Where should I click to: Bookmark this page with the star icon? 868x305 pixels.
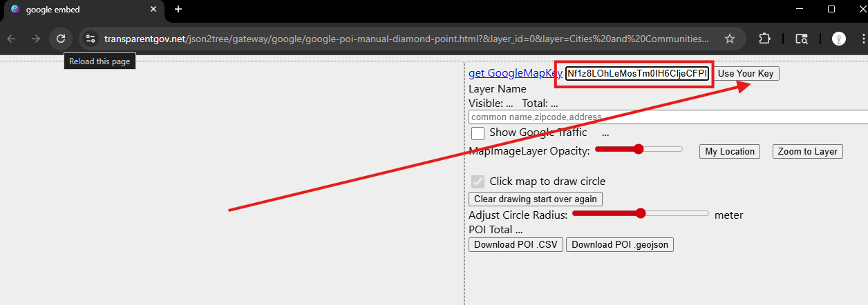click(x=730, y=39)
